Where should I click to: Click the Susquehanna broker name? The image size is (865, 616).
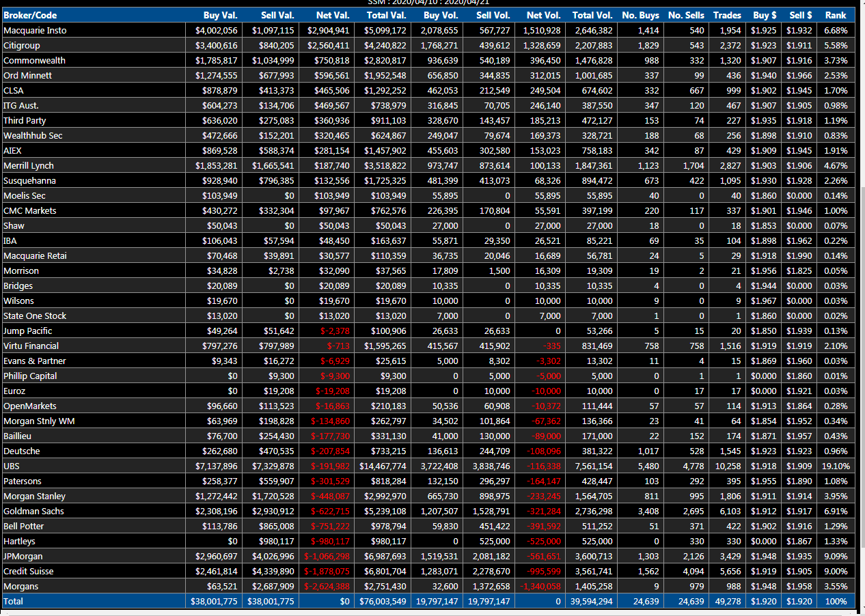point(29,180)
